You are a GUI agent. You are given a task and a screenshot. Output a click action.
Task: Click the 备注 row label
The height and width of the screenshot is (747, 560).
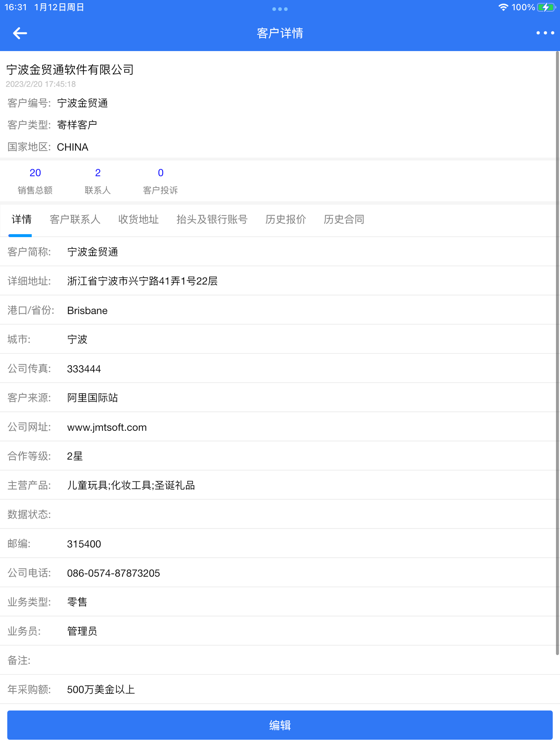(19, 661)
